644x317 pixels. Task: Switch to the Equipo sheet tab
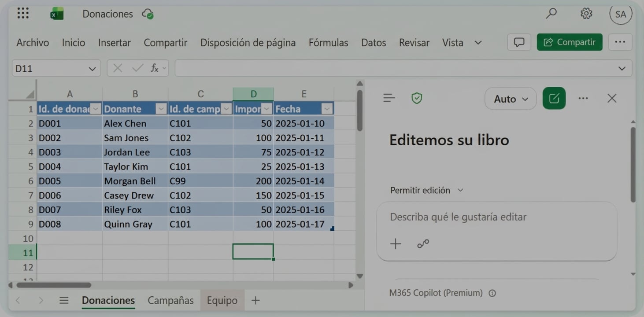click(222, 301)
